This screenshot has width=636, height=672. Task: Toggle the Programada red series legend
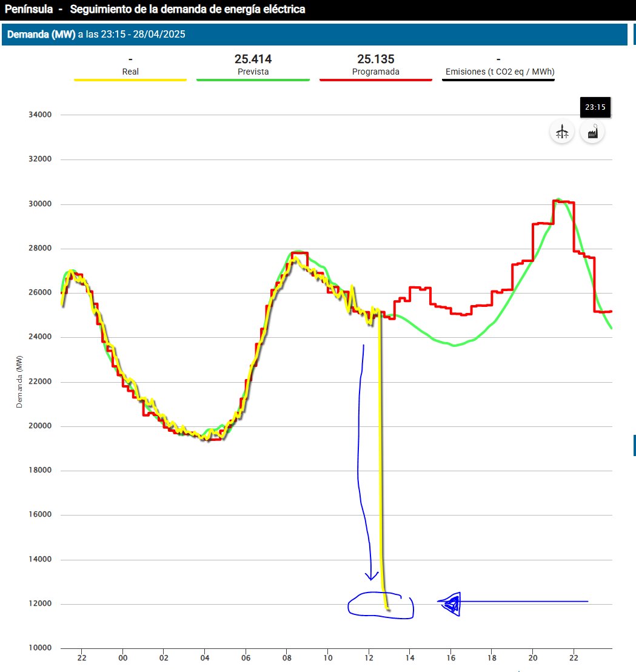(376, 72)
